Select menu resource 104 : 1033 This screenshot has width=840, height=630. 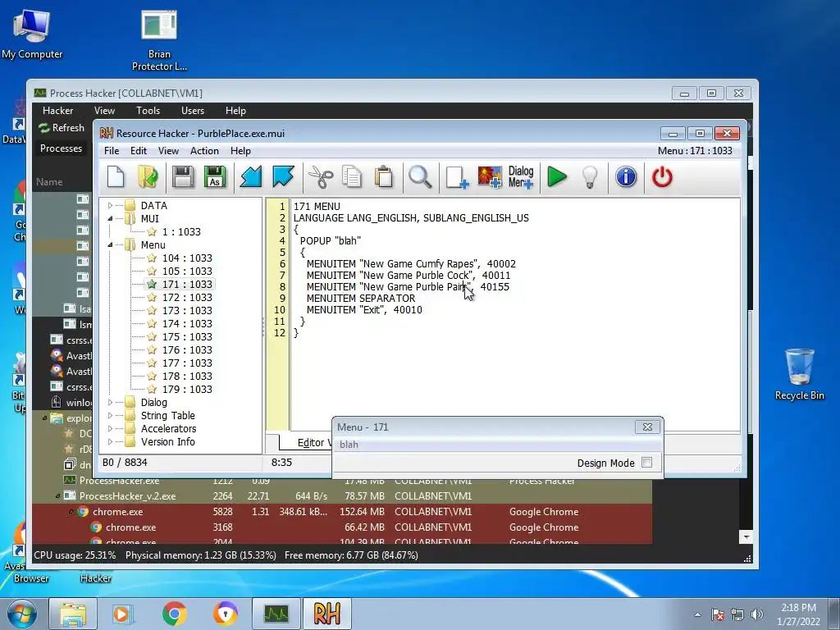[187, 258]
